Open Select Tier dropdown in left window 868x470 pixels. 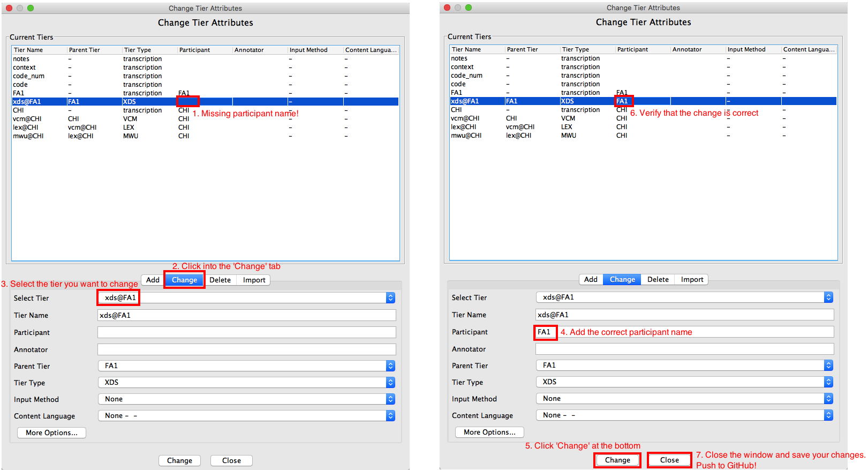246,298
